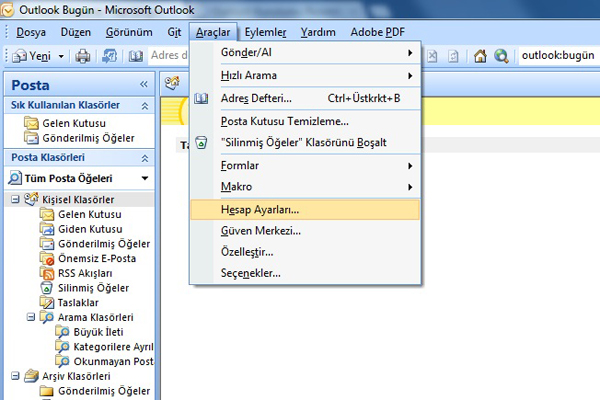Collapse the Kişisel Klasörler tree node
The height and width of the screenshot is (400, 600).
(15, 199)
